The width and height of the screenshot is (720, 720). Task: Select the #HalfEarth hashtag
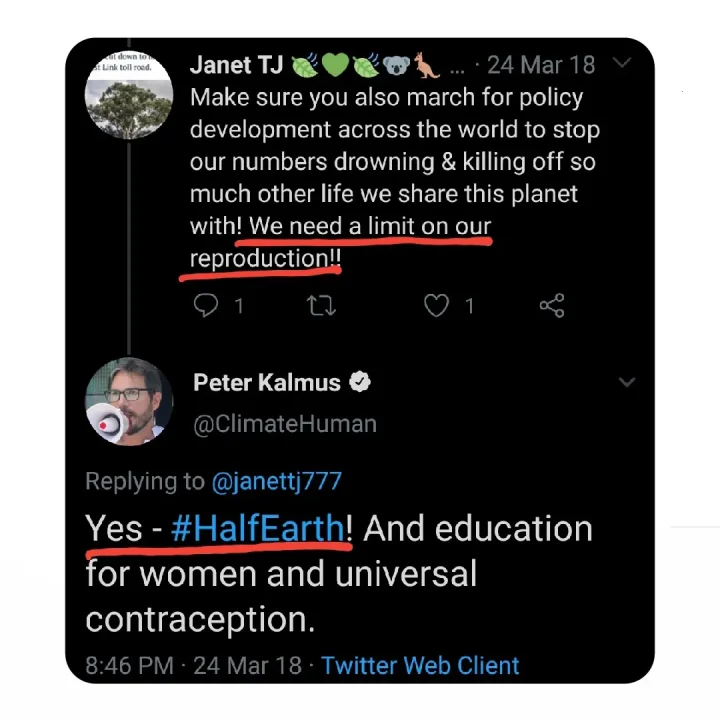(258, 528)
